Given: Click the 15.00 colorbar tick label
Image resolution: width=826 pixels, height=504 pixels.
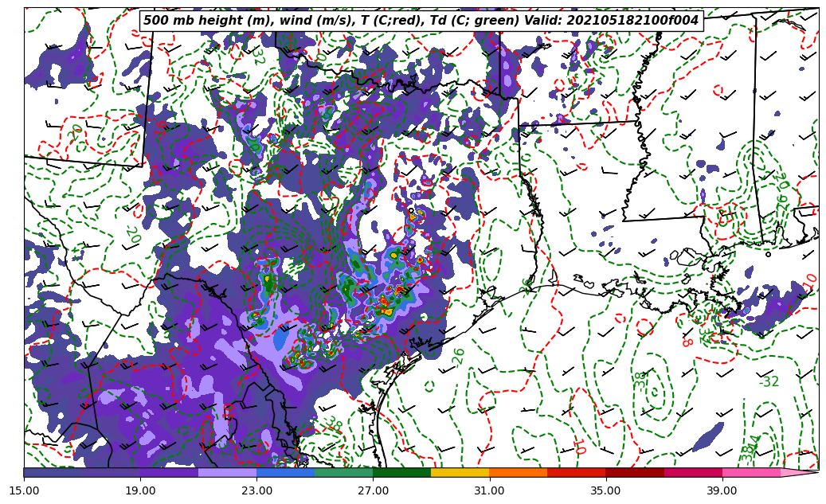Looking at the screenshot, I should [24, 490].
